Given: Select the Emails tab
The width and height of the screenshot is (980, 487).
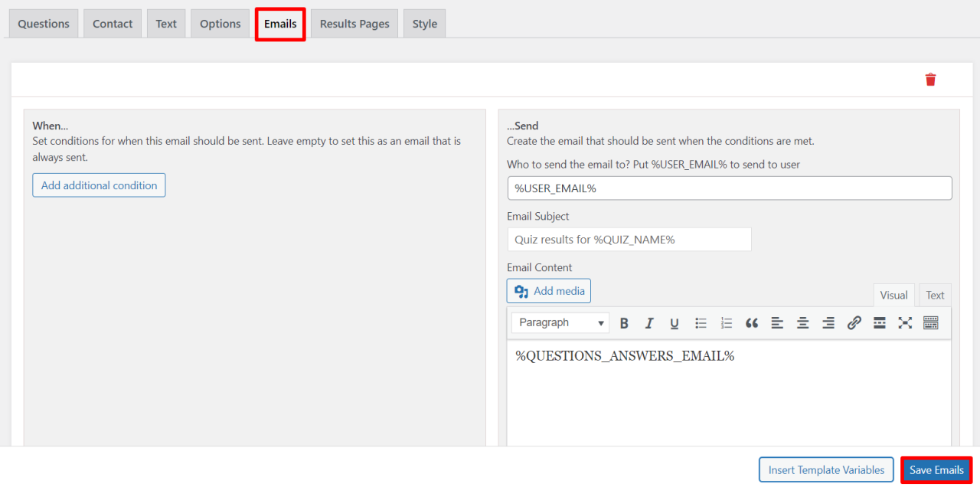Looking at the screenshot, I should [280, 24].
